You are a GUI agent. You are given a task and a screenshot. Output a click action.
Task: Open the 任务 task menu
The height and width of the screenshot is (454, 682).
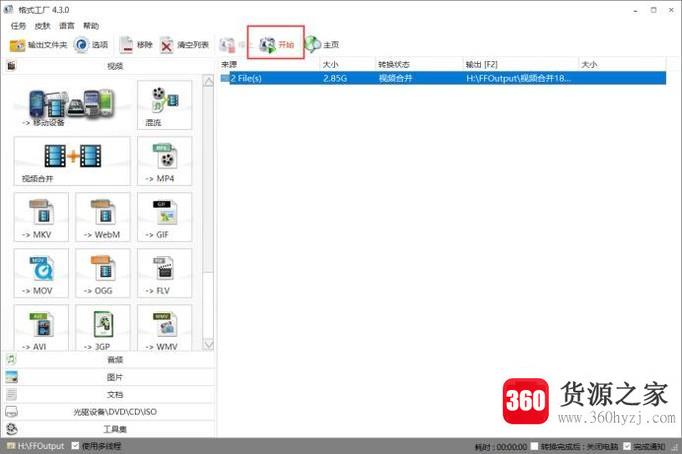(x=18, y=26)
